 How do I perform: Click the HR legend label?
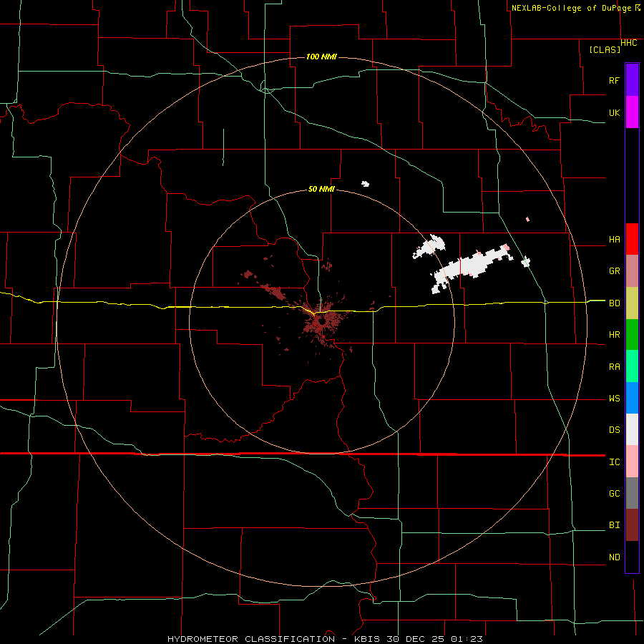614,335
